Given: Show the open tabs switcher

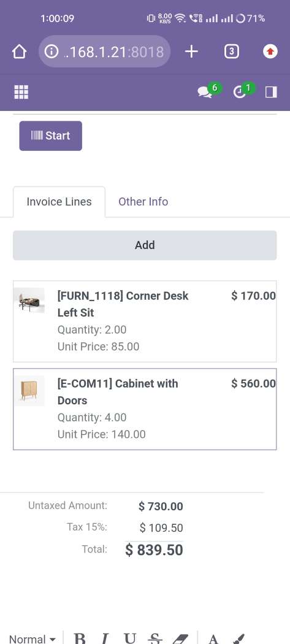Looking at the screenshot, I should tap(232, 52).
